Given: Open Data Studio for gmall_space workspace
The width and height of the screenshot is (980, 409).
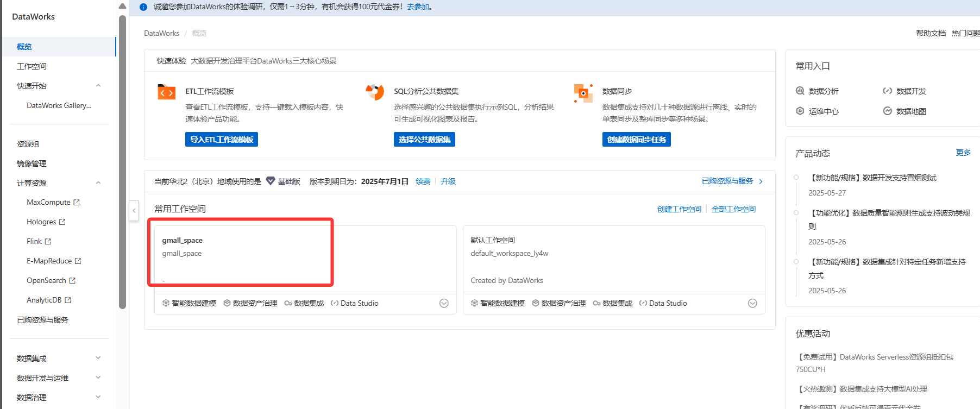Looking at the screenshot, I should [355, 303].
